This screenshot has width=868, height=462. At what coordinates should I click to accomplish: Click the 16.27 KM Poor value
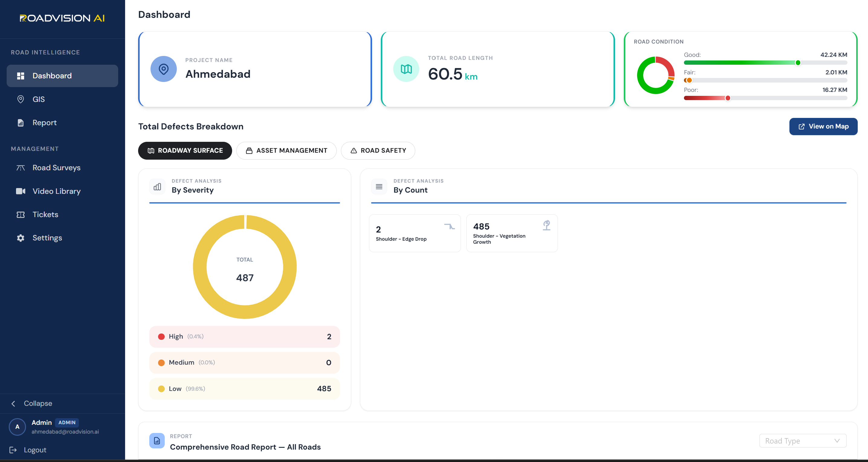click(x=835, y=90)
